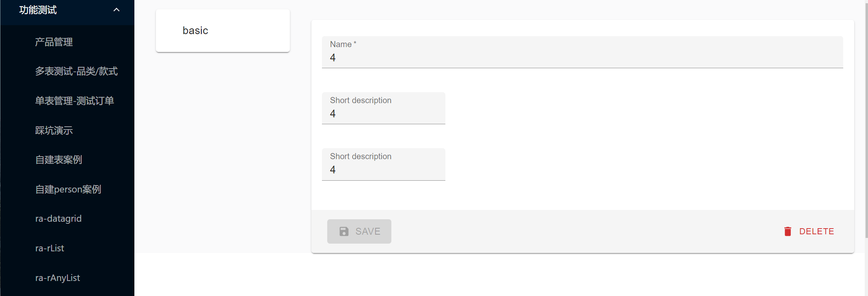This screenshot has height=296, width=868.
Task: Open 多表测试-品类/款式 from the sidebar
Action: (76, 71)
